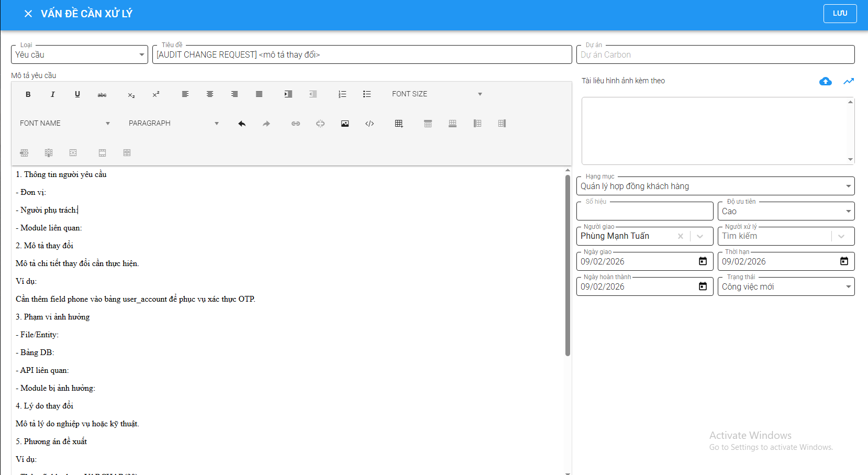Open the Thời hạn calendar picker
The height and width of the screenshot is (475, 868).
[844, 261]
